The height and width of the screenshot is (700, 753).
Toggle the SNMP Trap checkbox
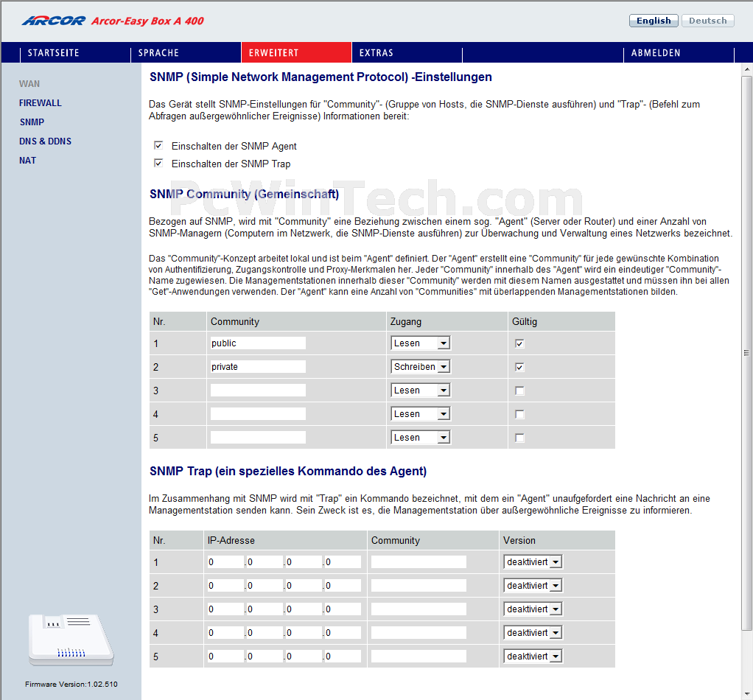click(158, 164)
